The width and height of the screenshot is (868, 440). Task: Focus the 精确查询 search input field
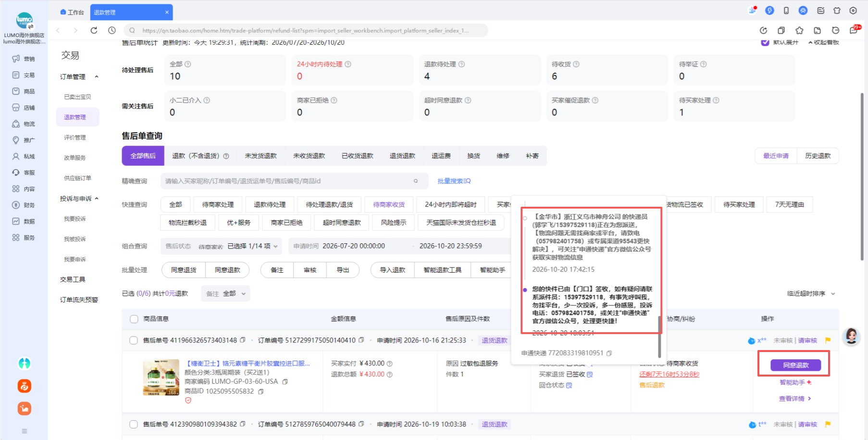tap(284, 181)
